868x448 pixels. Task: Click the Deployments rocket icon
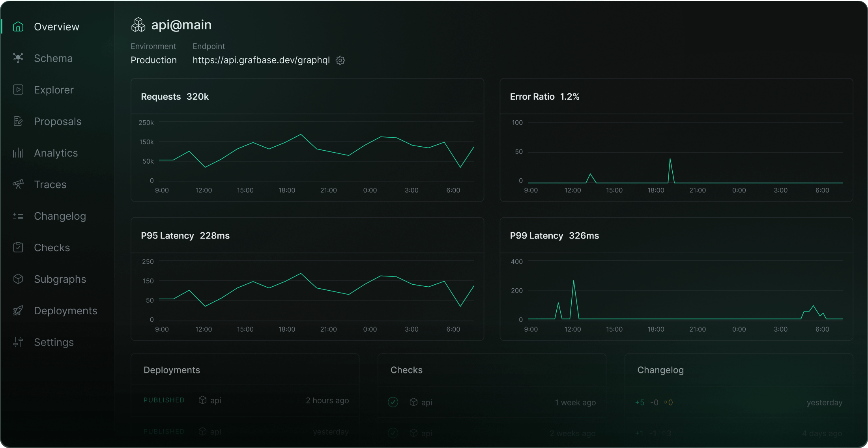[18, 311]
